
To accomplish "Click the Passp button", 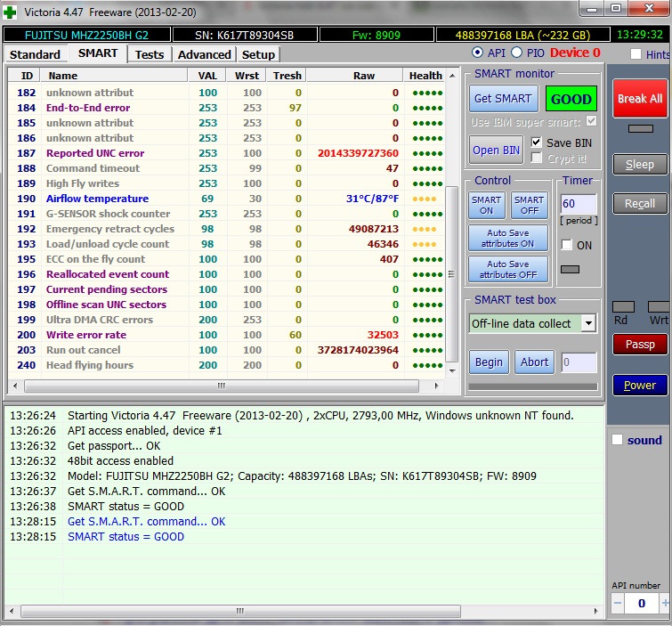I will click(x=639, y=344).
